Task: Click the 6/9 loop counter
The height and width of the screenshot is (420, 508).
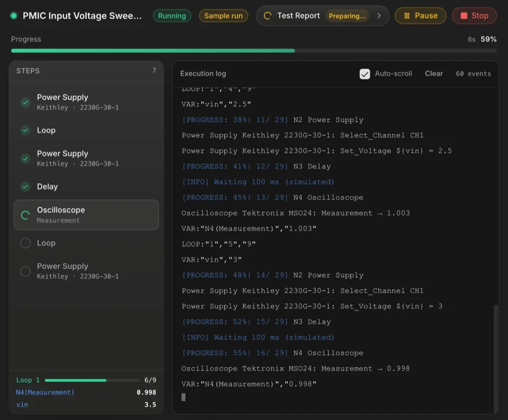Action: click(x=150, y=380)
